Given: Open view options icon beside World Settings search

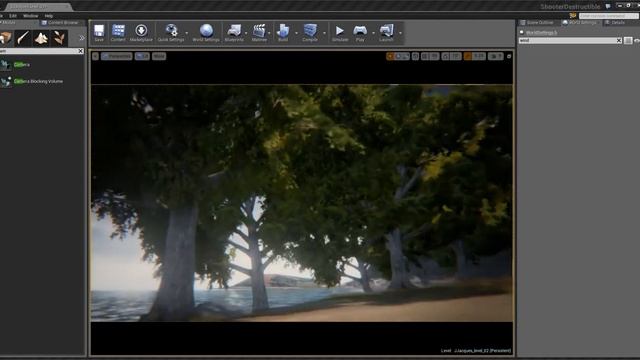Looking at the screenshot, I should 628,40.
